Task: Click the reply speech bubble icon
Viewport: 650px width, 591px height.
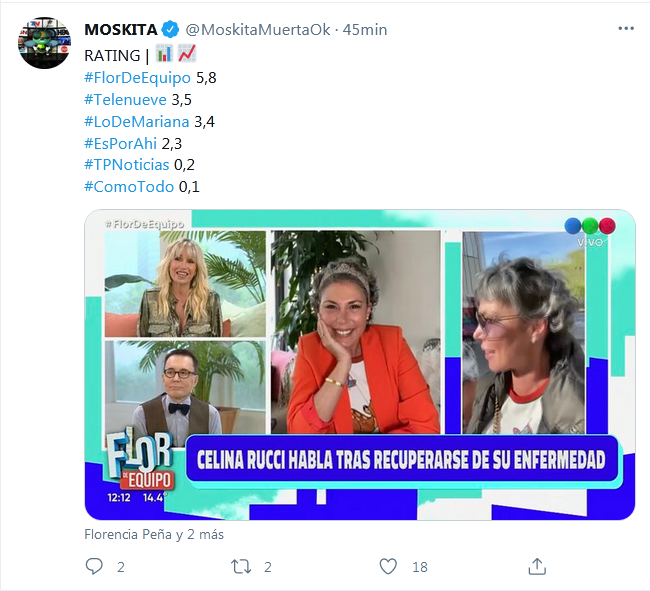Action: click(x=94, y=566)
